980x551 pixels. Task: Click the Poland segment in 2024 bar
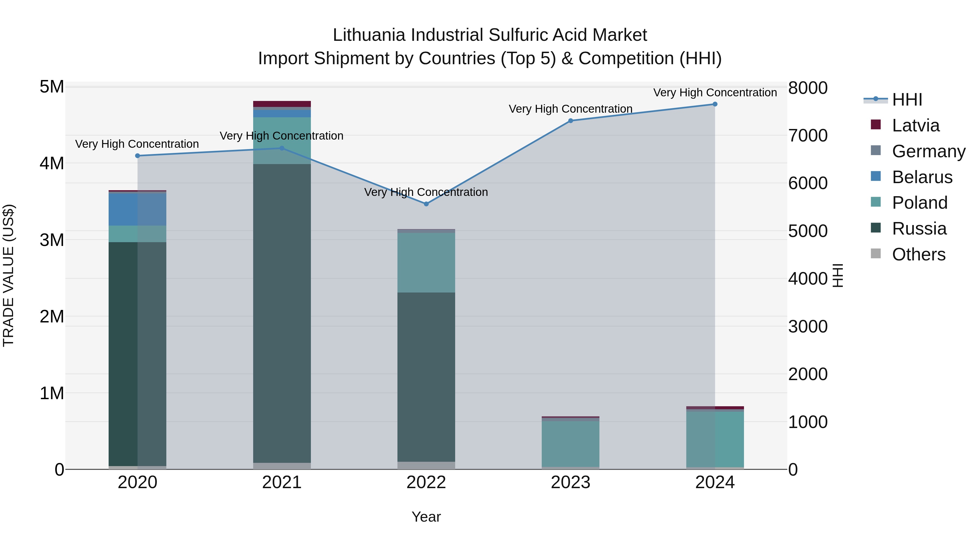[x=715, y=440]
